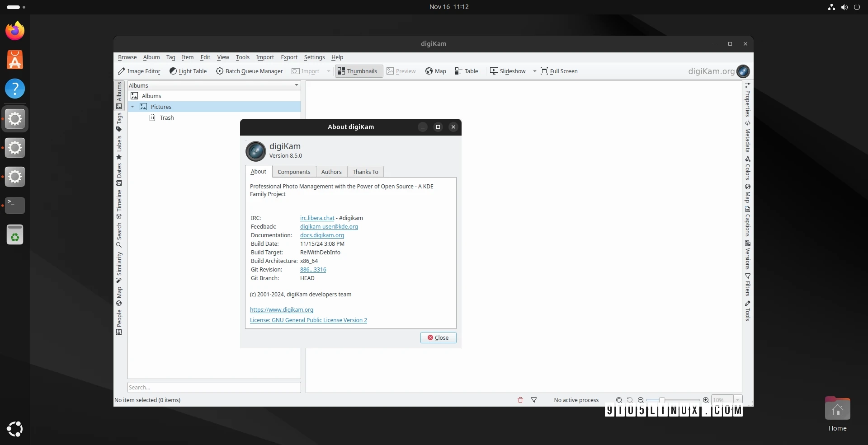Open the Properties right sidebar panel

(748, 99)
